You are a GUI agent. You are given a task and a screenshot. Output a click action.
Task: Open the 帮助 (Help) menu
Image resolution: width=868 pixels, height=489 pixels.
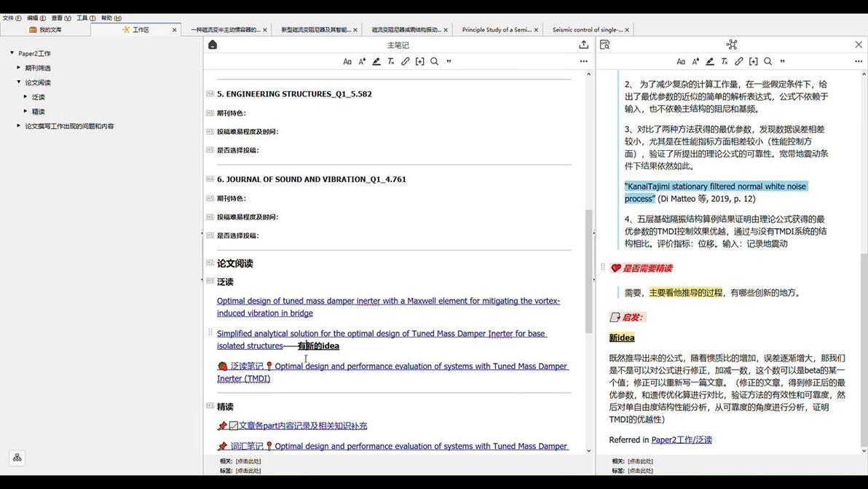111,17
